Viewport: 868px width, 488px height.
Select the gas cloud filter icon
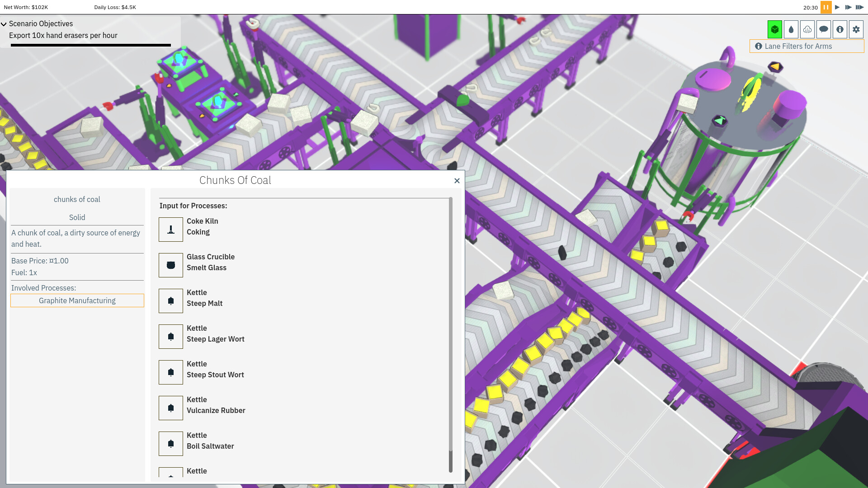coord(807,29)
